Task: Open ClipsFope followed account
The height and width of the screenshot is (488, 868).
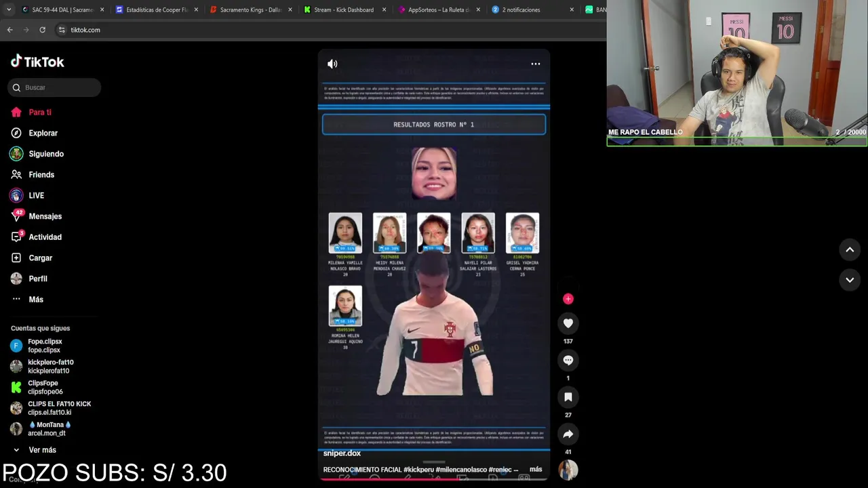Action: coord(37,387)
